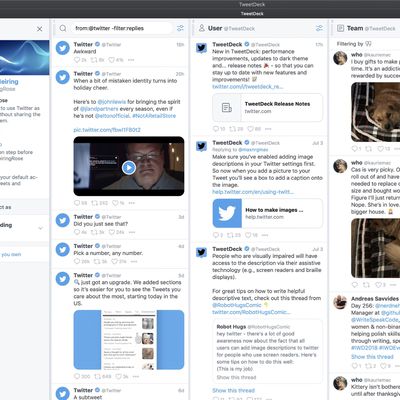Click the profile banner image in left panel
Image resolution: width=400 pixels, height=400 pixels.
(25, 57)
